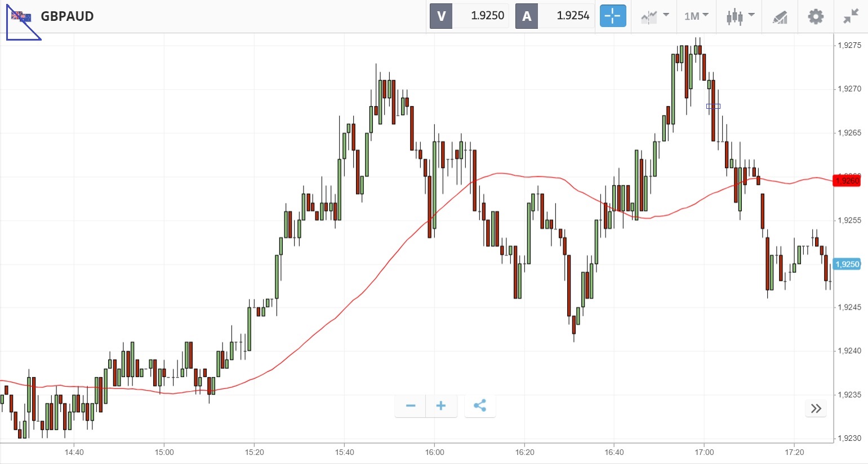Click the blue 1.9250 current price label

pyautogui.click(x=847, y=264)
